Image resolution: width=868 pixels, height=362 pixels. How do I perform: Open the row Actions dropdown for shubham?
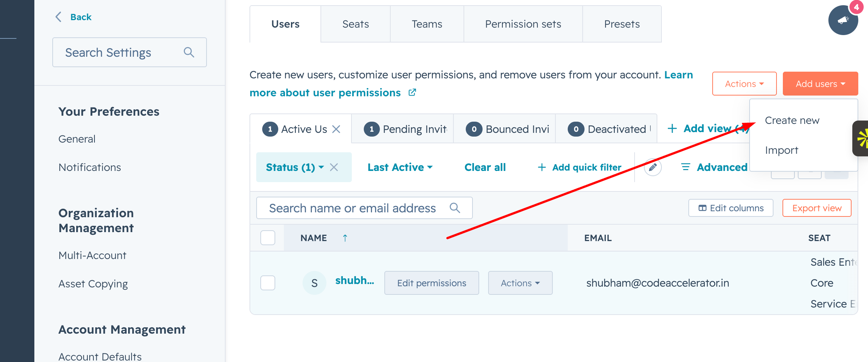[520, 283]
